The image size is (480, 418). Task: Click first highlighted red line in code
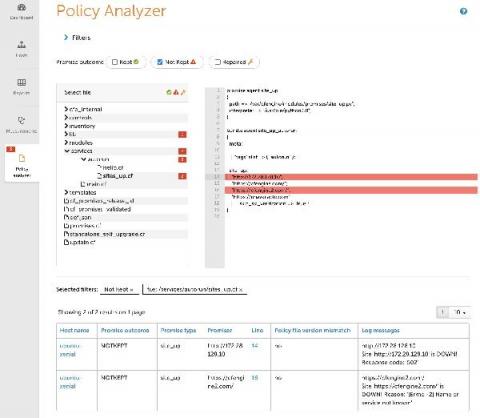pos(351,177)
